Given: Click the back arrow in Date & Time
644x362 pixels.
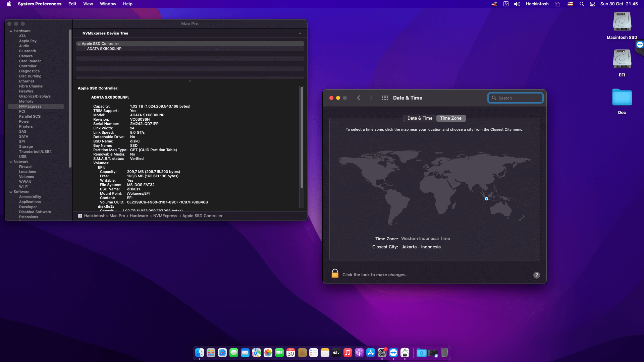Looking at the screenshot, I should pyautogui.click(x=359, y=98).
